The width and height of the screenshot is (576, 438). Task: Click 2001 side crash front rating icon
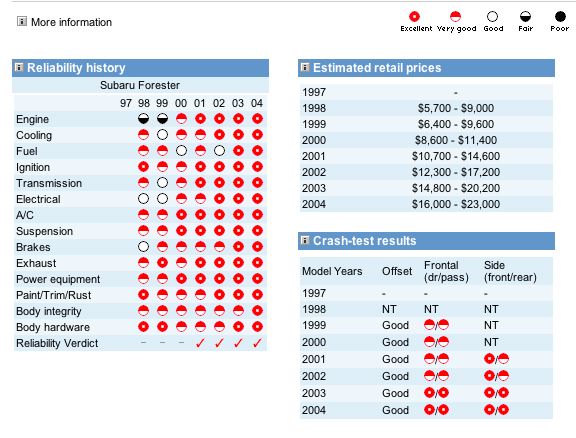489,359
